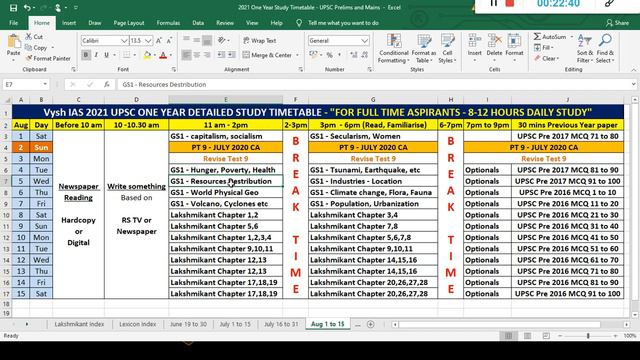This screenshot has width=640, height=360.
Task: Switch to Page Layout view in status bar
Action: point(527,336)
